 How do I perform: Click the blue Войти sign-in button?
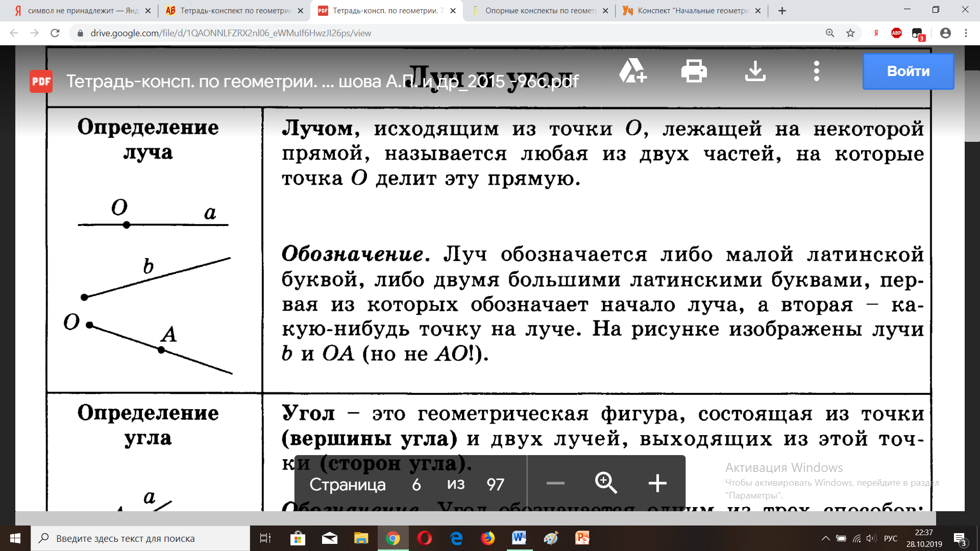(x=908, y=71)
